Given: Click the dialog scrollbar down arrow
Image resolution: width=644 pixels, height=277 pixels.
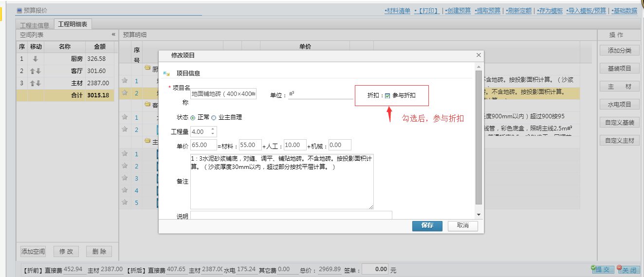Looking at the screenshot, I should (x=478, y=215).
